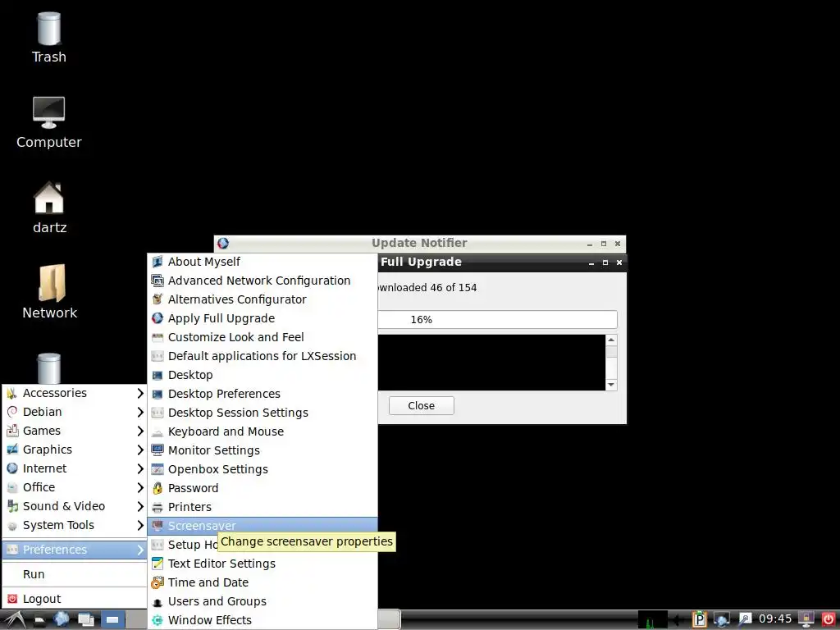Click the About Myself icon in the menu
Screen dimensions: 840x630
(x=157, y=262)
